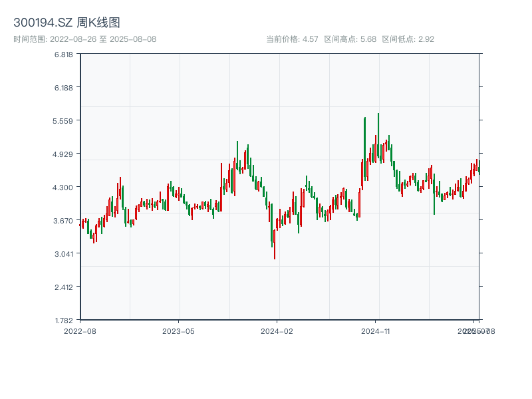Select the 2023-05 x-axis date label

[178, 331]
